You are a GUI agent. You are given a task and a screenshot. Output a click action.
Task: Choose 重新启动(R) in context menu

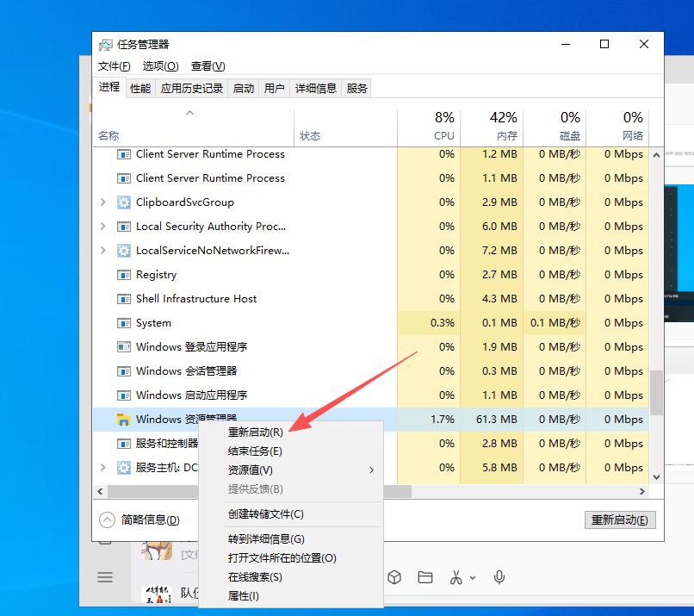pos(290,432)
